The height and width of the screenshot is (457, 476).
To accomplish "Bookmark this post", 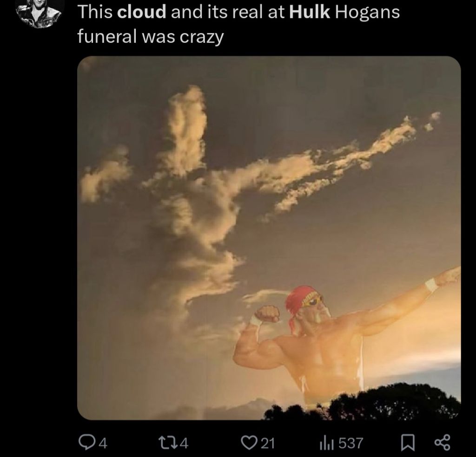I will click(408, 443).
